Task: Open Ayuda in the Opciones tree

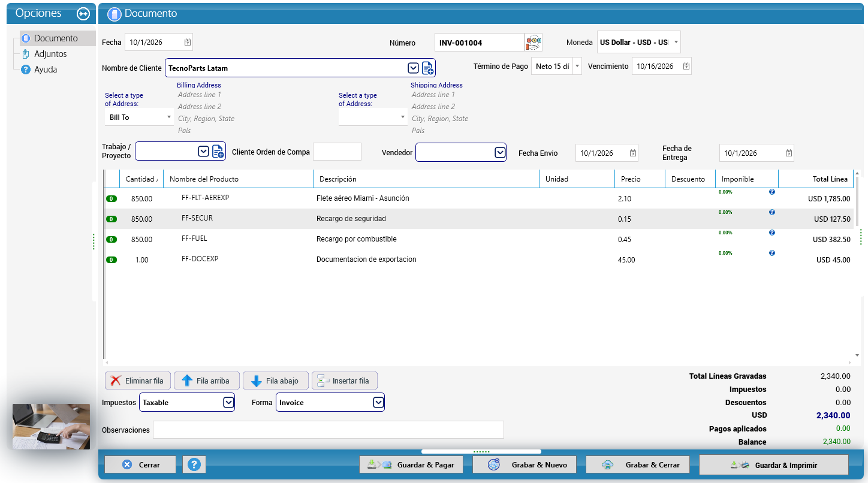Action: pyautogui.click(x=46, y=70)
